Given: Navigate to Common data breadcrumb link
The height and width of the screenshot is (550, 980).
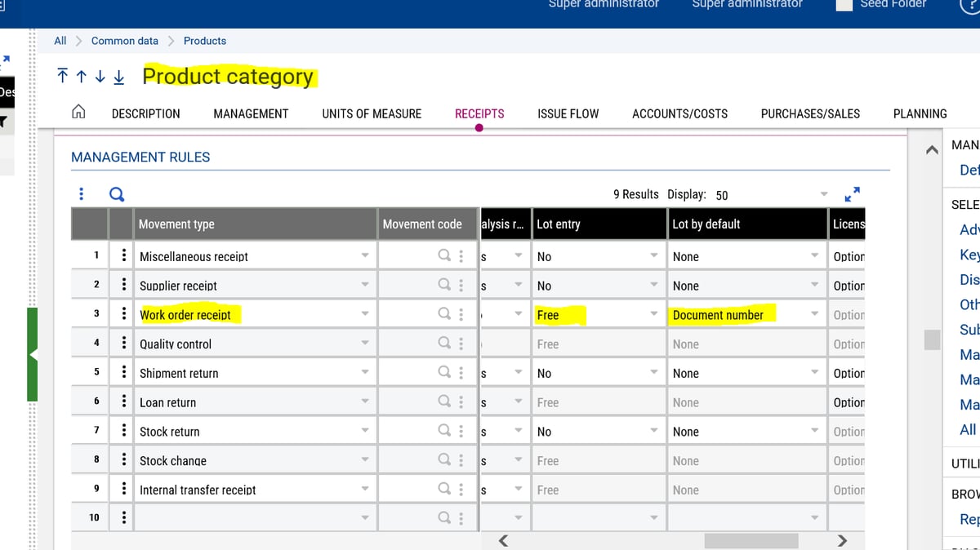Looking at the screenshot, I should 124,40.
